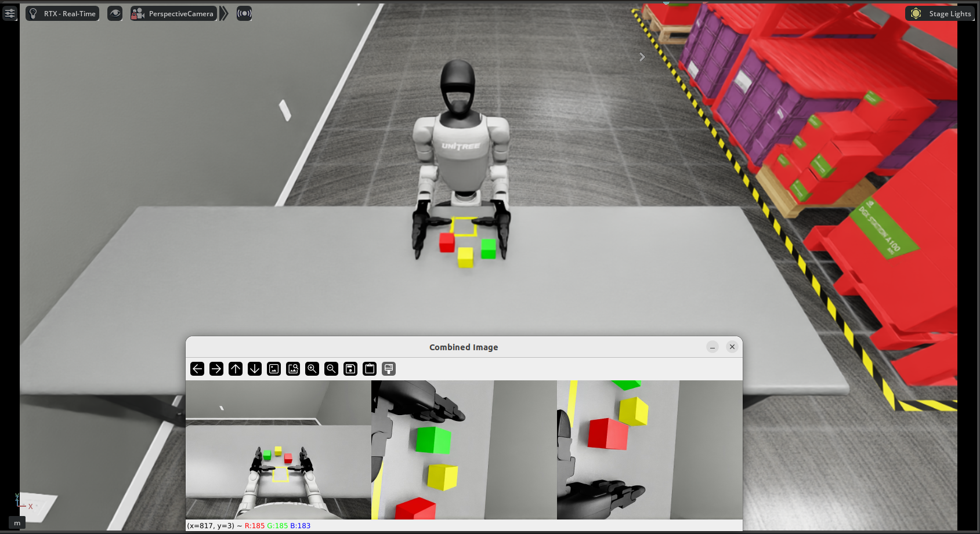Expand the double chevron next to PerspectiveCamera
The width and height of the screenshot is (980, 534).
tap(223, 13)
